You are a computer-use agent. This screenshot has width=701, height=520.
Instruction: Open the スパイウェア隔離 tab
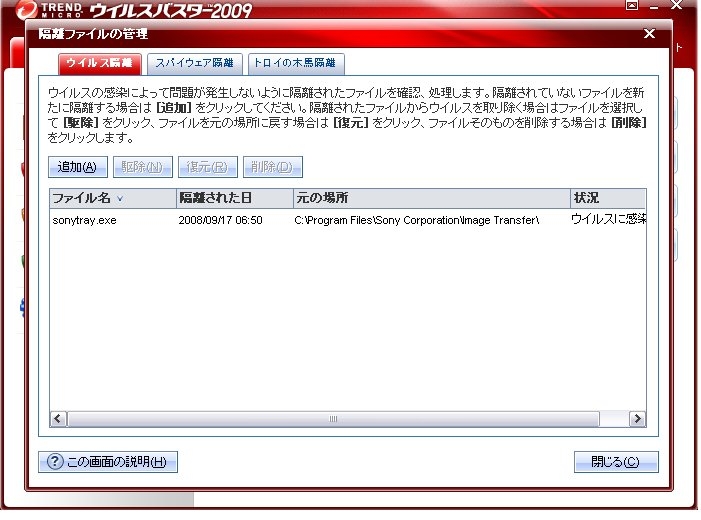(x=195, y=63)
